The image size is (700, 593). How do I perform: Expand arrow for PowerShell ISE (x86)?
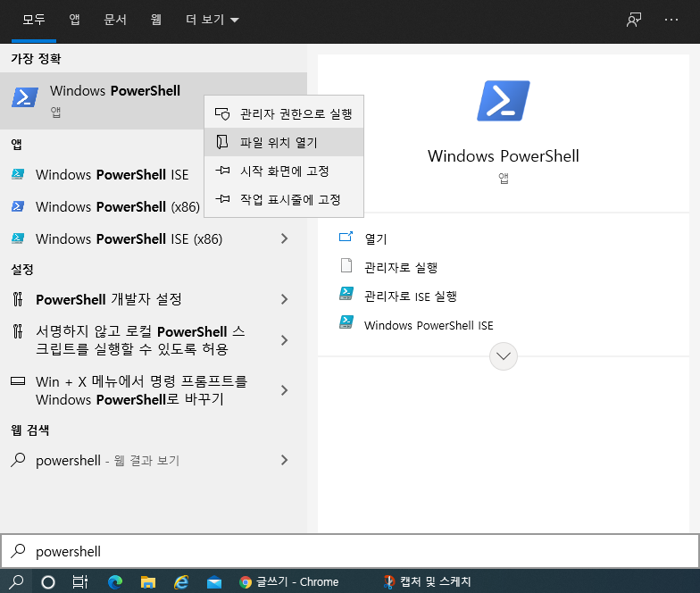click(284, 239)
